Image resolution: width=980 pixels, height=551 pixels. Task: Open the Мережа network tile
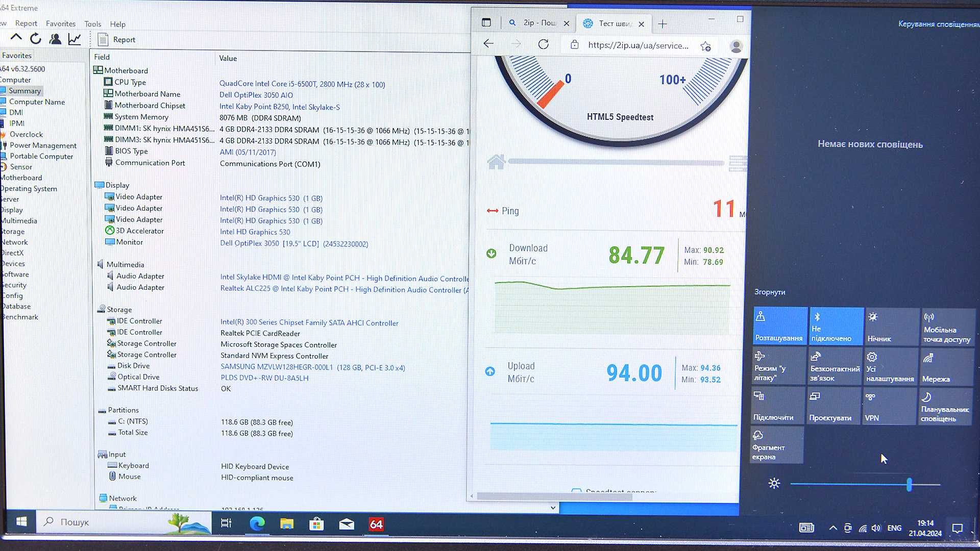[947, 367]
